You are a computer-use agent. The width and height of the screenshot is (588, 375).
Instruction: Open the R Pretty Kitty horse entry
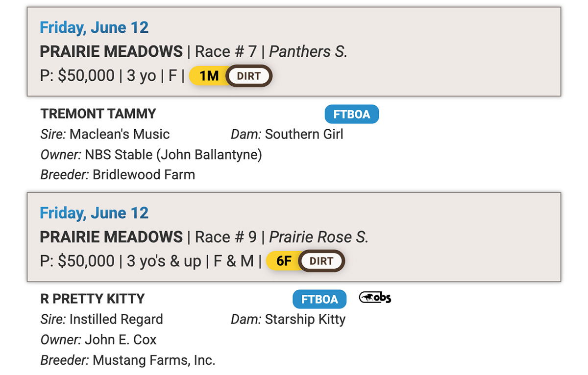[x=93, y=299]
